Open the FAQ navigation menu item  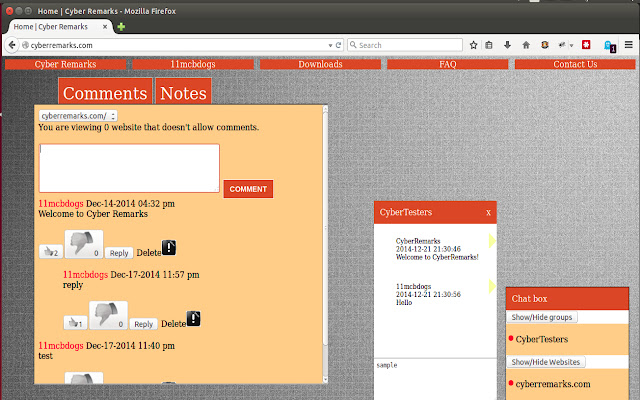coord(448,65)
